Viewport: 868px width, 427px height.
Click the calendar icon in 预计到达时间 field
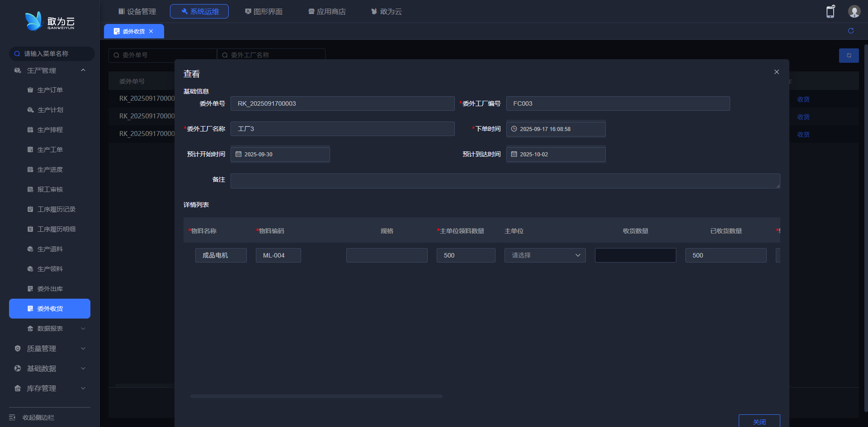pyautogui.click(x=514, y=154)
